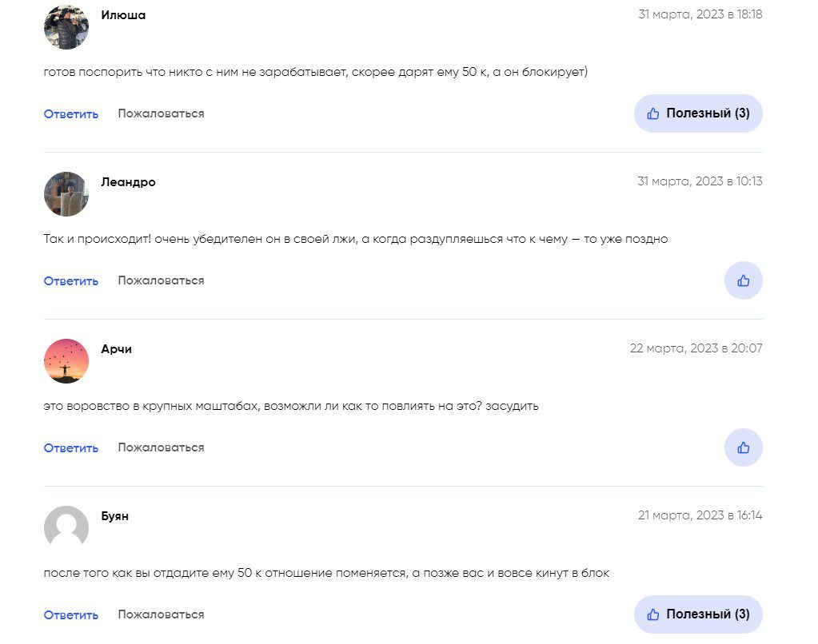The image size is (818, 644).
Task: Open Илюша's profile avatar
Action: coord(66,27)
